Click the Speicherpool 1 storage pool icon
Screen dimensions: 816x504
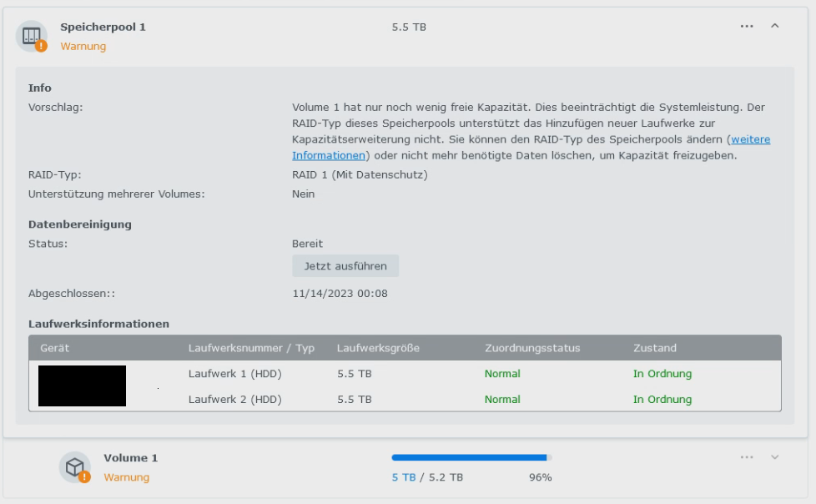33,35
